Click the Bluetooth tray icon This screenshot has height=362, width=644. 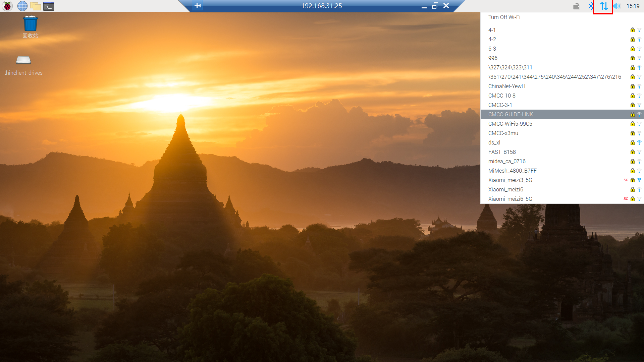(x=591, y=6)
